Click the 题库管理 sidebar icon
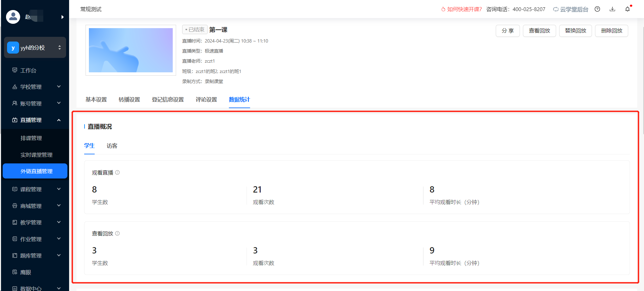 pyautogui.click(x=15, y=256)
